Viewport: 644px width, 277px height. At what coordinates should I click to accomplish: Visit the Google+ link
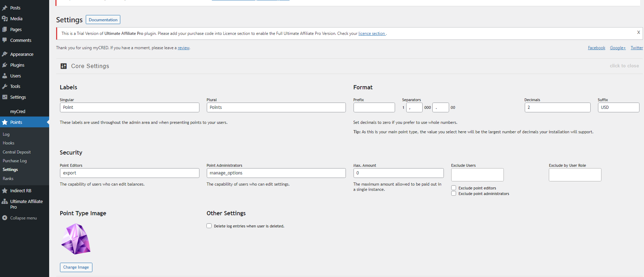coord(618,48)
